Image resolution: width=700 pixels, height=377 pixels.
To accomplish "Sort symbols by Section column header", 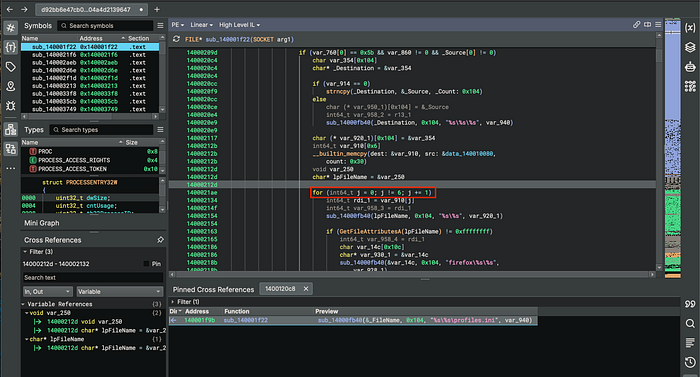I will pos(143,38).
